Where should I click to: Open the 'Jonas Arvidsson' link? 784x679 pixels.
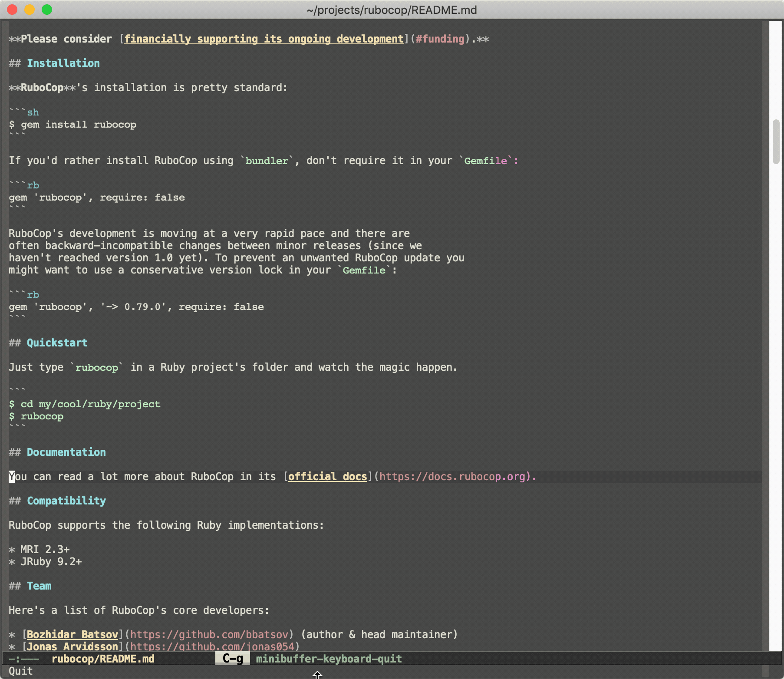point(72,646)
